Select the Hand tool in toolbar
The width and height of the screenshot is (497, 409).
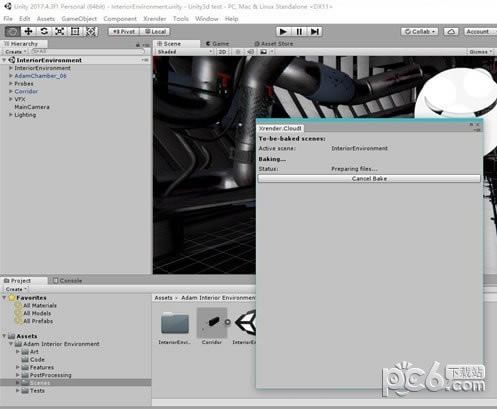(13, 32)
